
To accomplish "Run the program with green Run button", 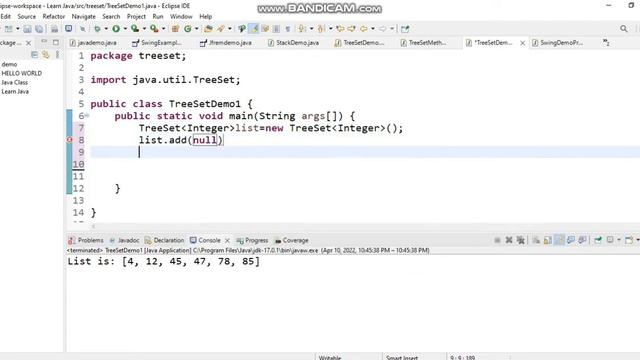I will coord(116,29).
